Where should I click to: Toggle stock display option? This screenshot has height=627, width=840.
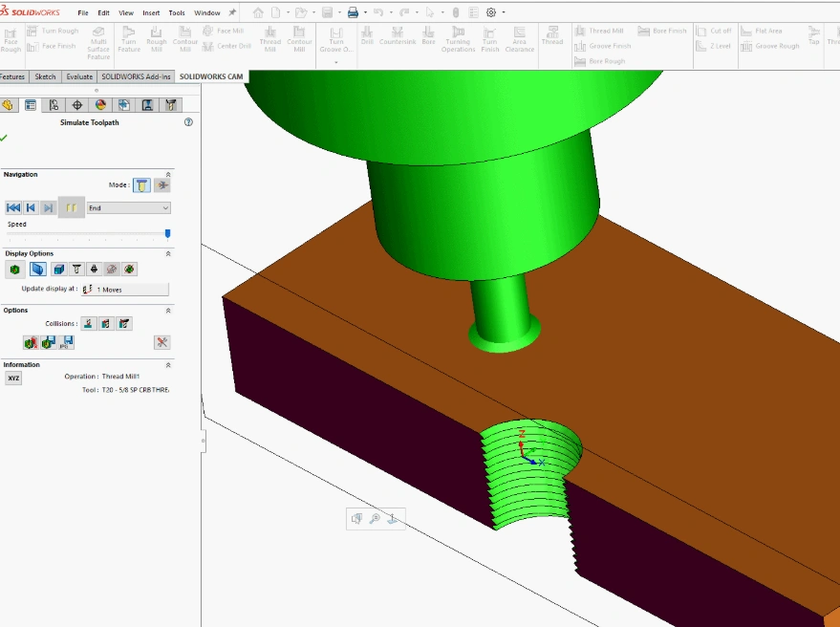click(15, 269)
